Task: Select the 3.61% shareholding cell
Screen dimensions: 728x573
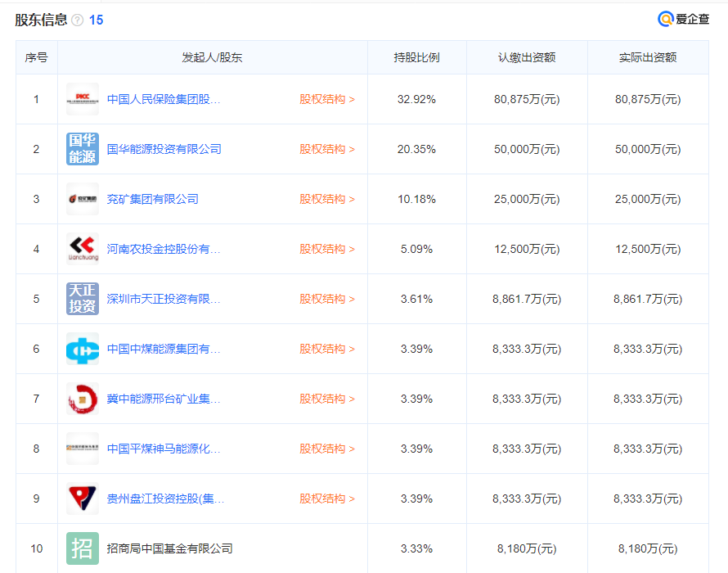Action: (x=416, y=300)
